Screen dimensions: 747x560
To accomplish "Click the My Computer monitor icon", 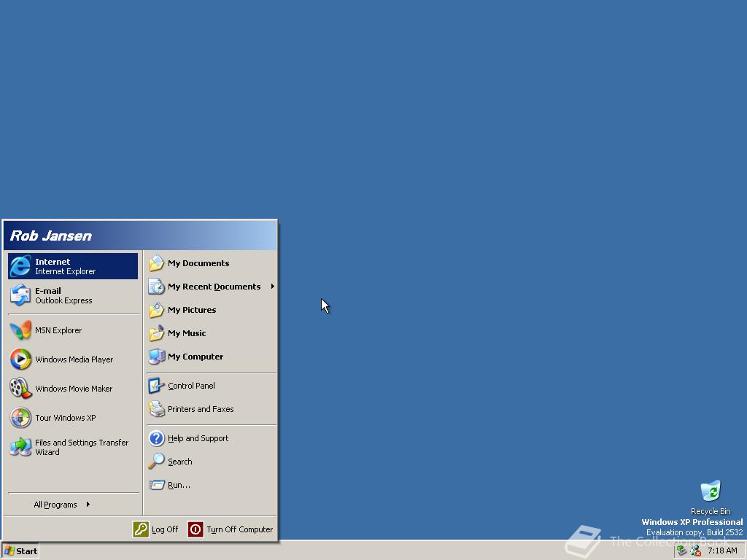I will [x=156, y=357].
